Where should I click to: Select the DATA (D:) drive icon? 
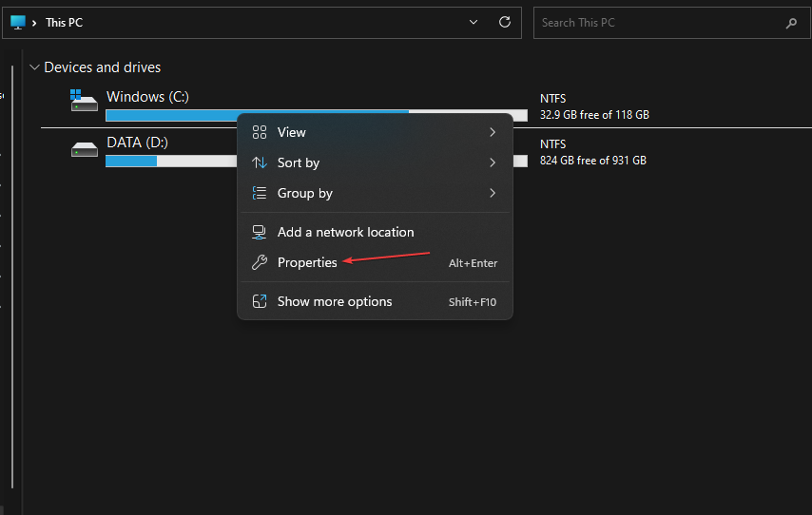(x=85, y=149)
